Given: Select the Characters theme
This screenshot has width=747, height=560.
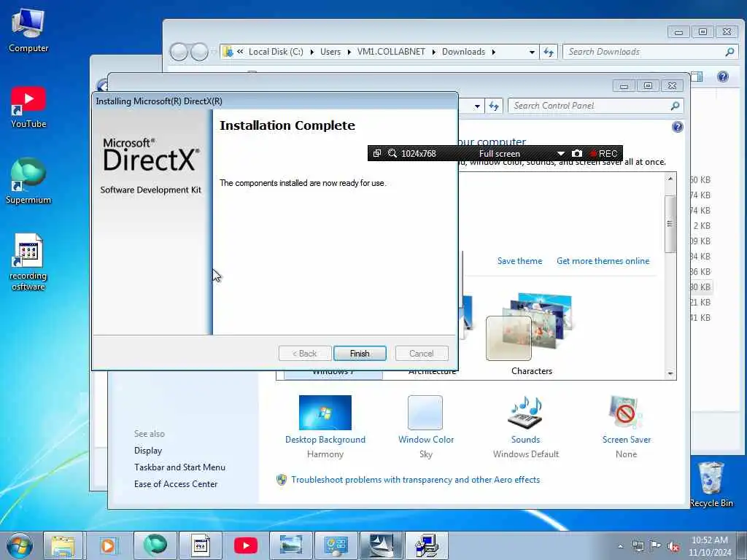Looking at the screenshot, I should tap(531, 335).
